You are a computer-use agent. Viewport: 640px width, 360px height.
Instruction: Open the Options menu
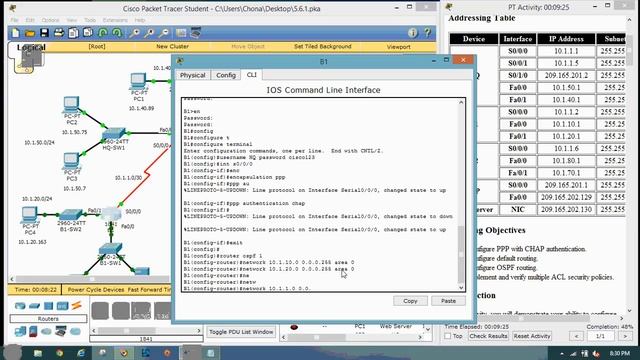click(50, 20)
